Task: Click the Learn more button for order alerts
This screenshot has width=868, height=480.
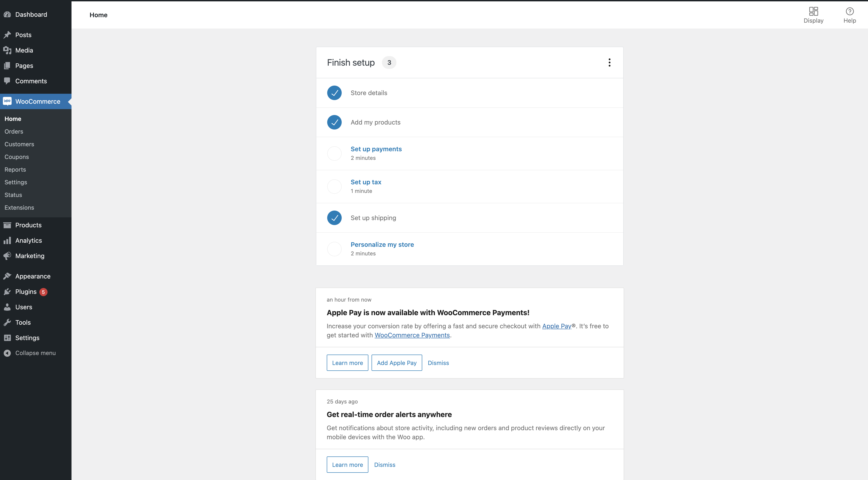Action: (347, 465)
